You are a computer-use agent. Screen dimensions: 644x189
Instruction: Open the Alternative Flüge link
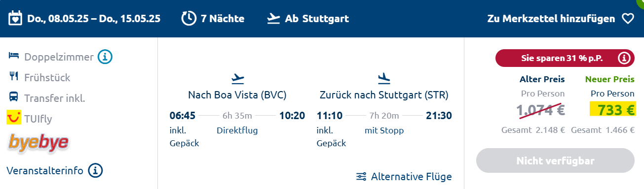point(411,176)
